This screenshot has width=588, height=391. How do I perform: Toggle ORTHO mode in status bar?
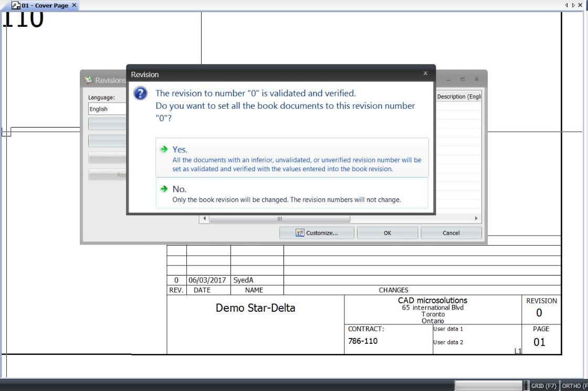coord(574,386)
